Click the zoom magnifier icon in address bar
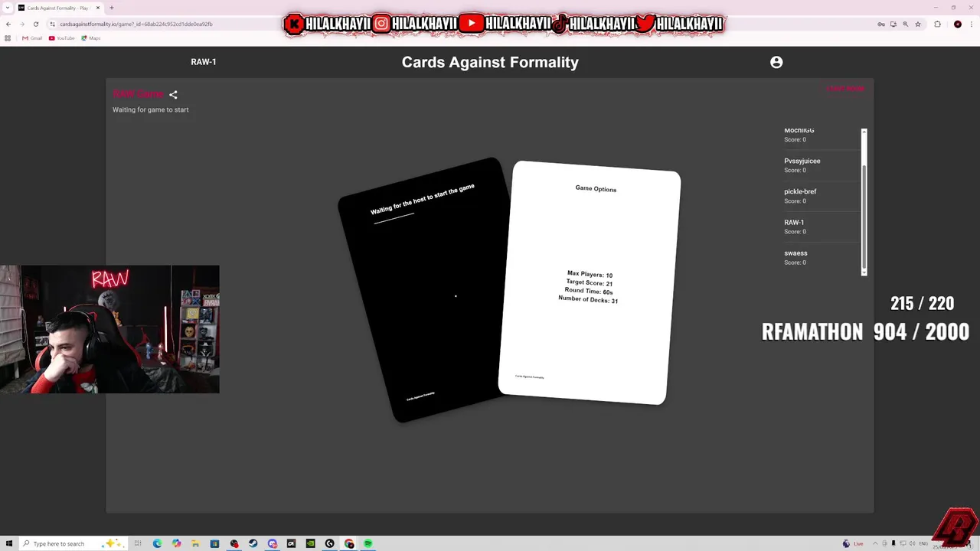This screenshot has width=980, height=551. point(905,24)
